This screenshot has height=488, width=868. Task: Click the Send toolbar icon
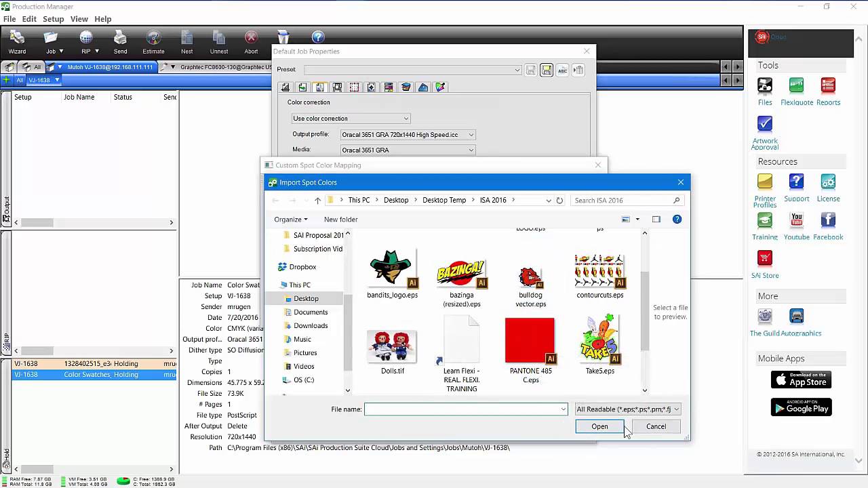click(x=120, y=43)
